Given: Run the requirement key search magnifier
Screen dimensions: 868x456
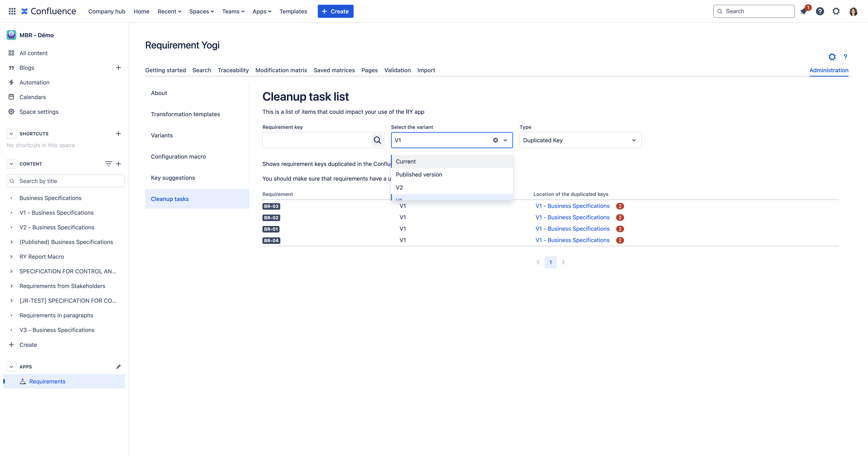Looking at the screenshot, I should pos(377,140).
